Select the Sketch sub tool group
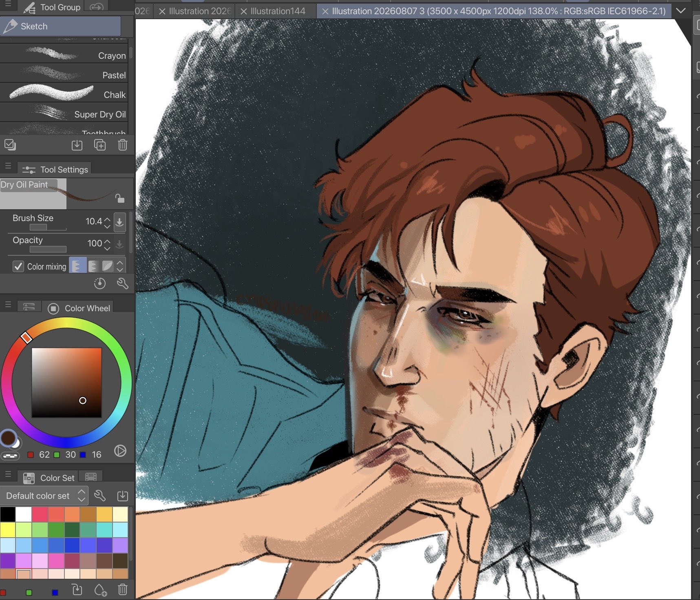 click(x=60, y=26)
